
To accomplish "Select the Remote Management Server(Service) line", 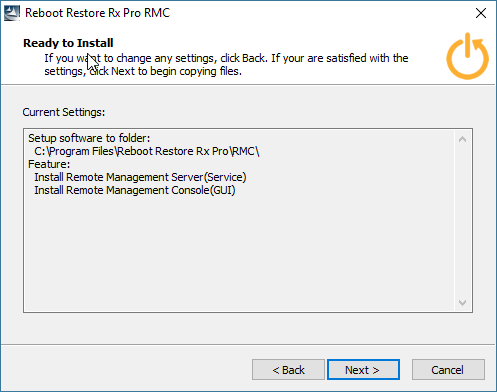I will point(140,177).
